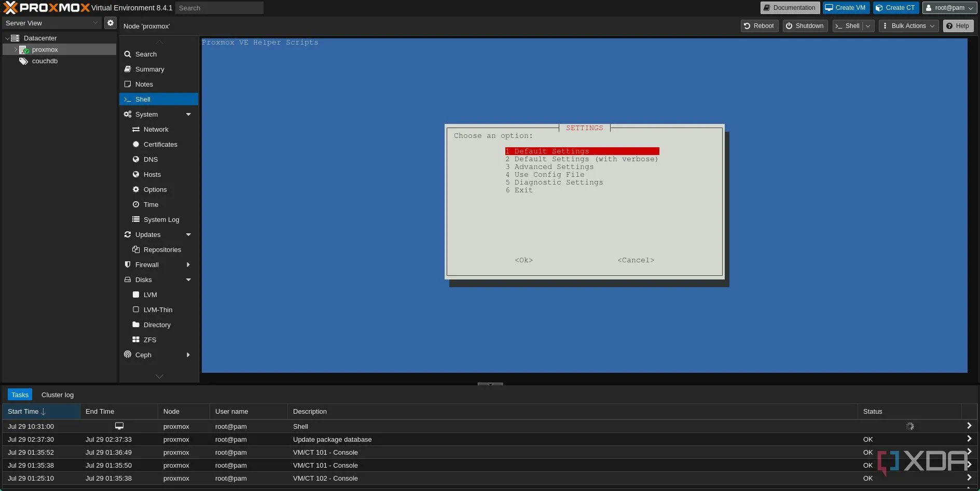Click the DNS globe icon
Screen dimensions: 980x491
(136, 159)
